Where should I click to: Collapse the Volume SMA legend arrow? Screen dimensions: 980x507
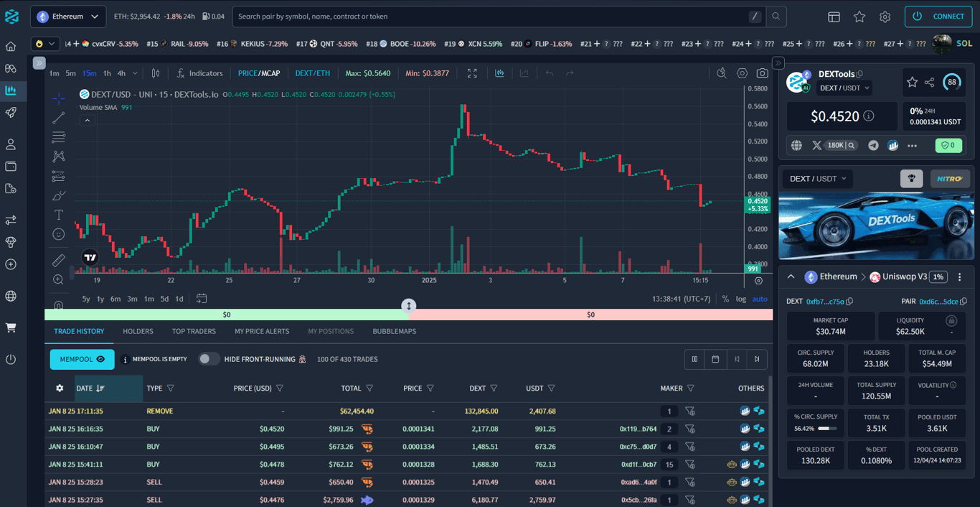pyautogui.click(x=87, y=121)
